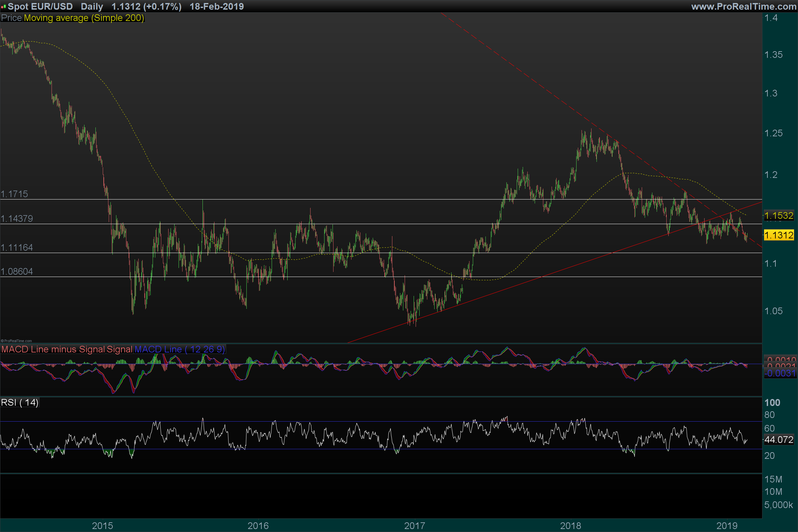Click the MACD Line (12 26 9) label
Viewport: 798px width, 532px height.
[180, 349]
